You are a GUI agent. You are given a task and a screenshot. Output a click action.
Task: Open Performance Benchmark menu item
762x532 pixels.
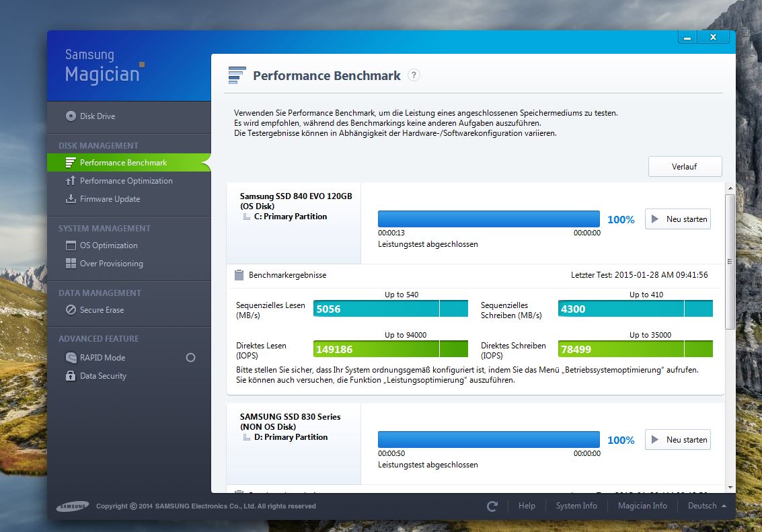pyautogui.click(x=128, y=163)
